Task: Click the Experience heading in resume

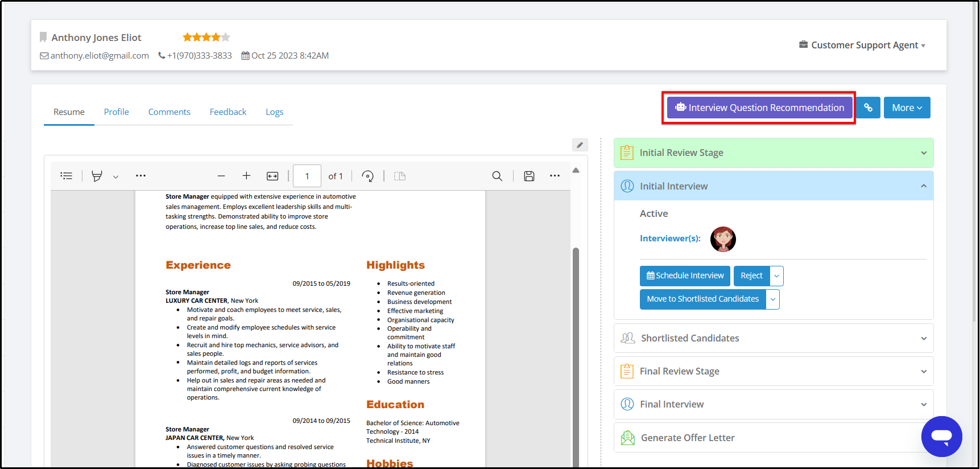Action: [198, 265]
